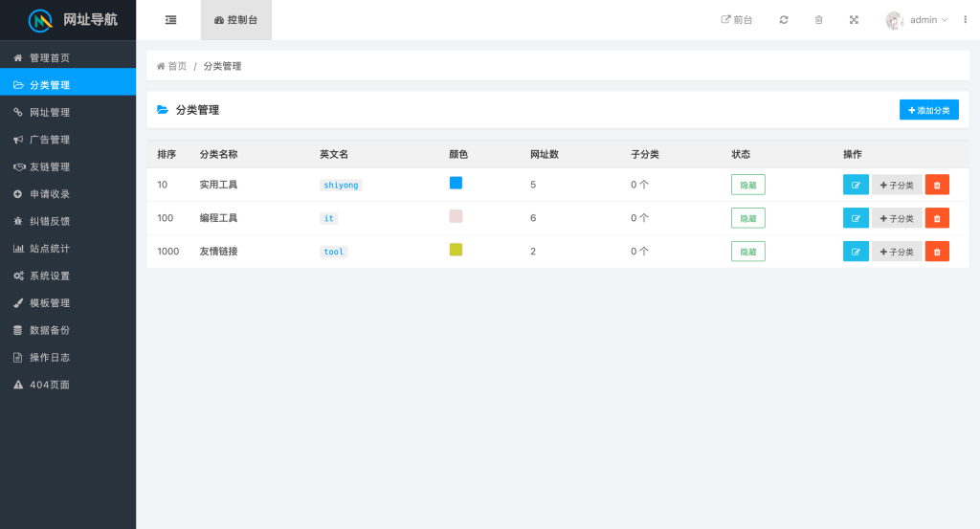The image size is (980, 529).
Task: Collapse the sidebar with the menu-fold icon
Action: pos(170,20)
